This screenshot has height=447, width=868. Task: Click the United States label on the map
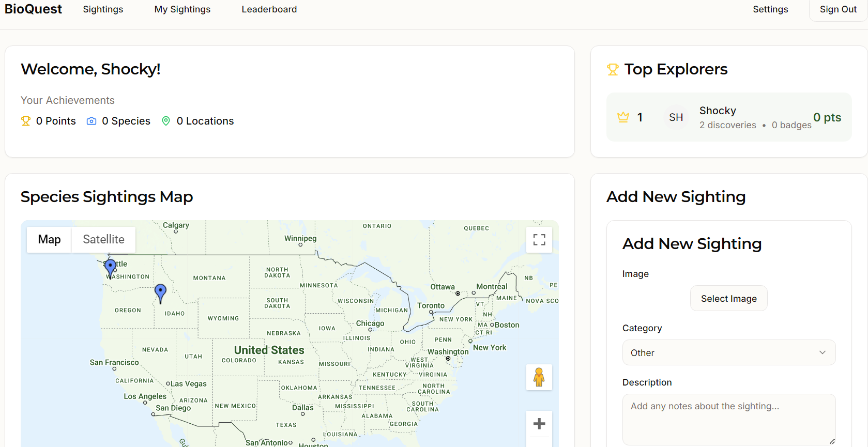coord(269,350)
